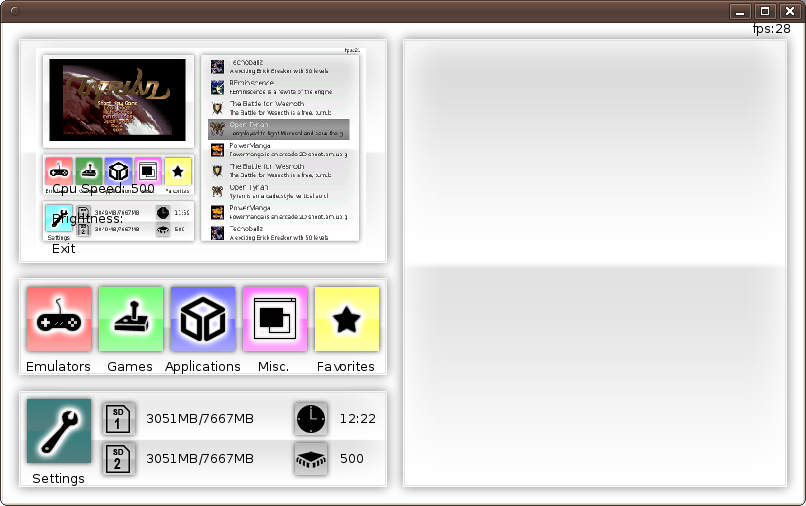
Task: Click the SD card 2 icon
Action: [x=119, y=459]
